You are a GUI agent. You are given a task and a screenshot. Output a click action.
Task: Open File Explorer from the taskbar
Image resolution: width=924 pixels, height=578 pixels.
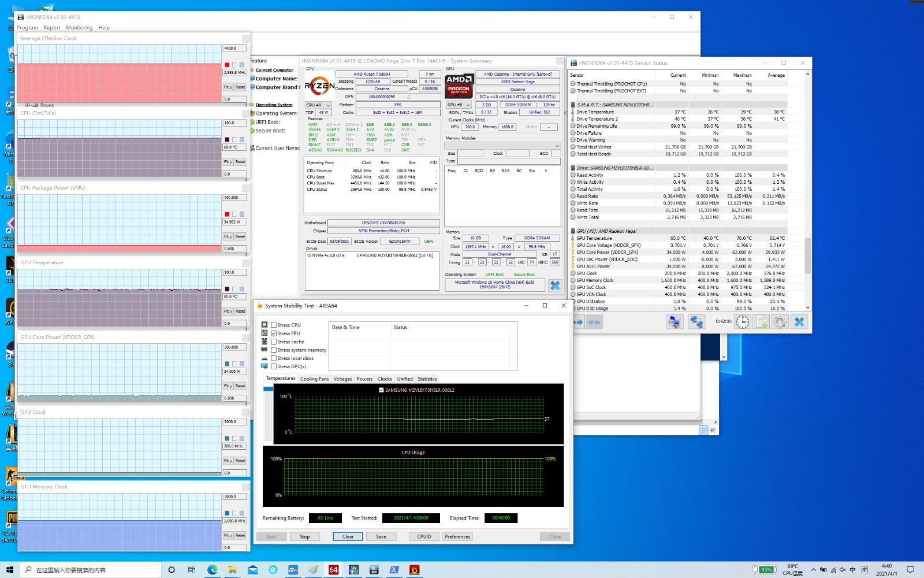point(233,570)
